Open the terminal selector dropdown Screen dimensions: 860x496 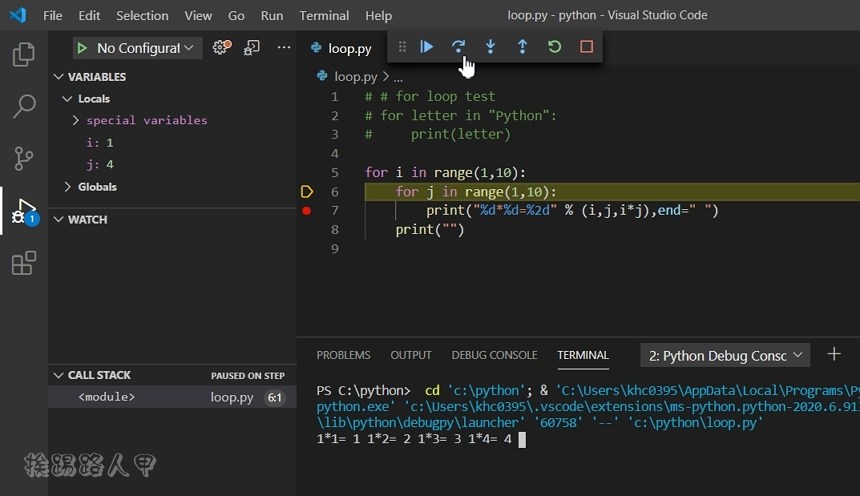(725, 355)
